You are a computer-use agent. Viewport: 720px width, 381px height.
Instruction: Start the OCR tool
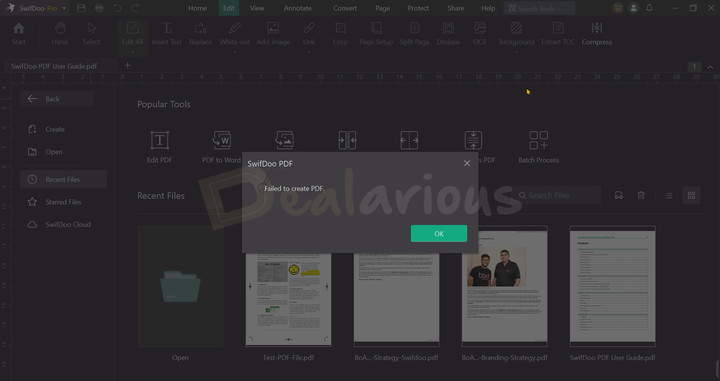[480, 34]
